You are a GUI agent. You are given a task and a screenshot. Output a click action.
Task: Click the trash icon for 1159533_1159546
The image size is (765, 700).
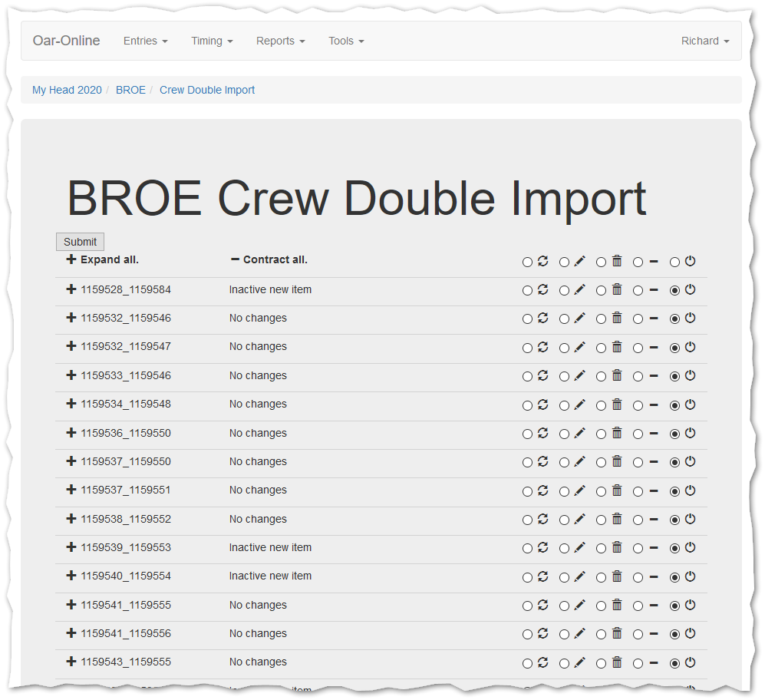click(x=617, y=375)
